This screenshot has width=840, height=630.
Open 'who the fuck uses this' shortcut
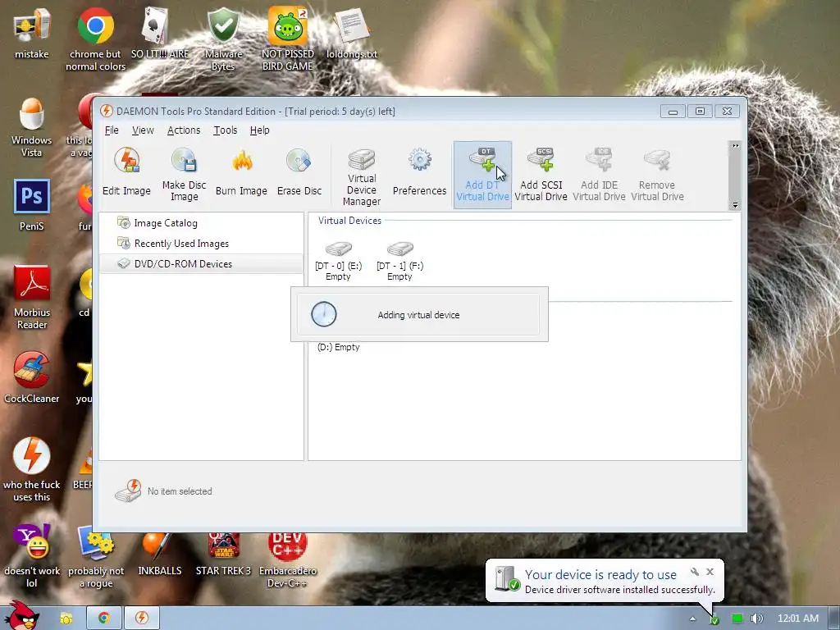pos(32,469)
